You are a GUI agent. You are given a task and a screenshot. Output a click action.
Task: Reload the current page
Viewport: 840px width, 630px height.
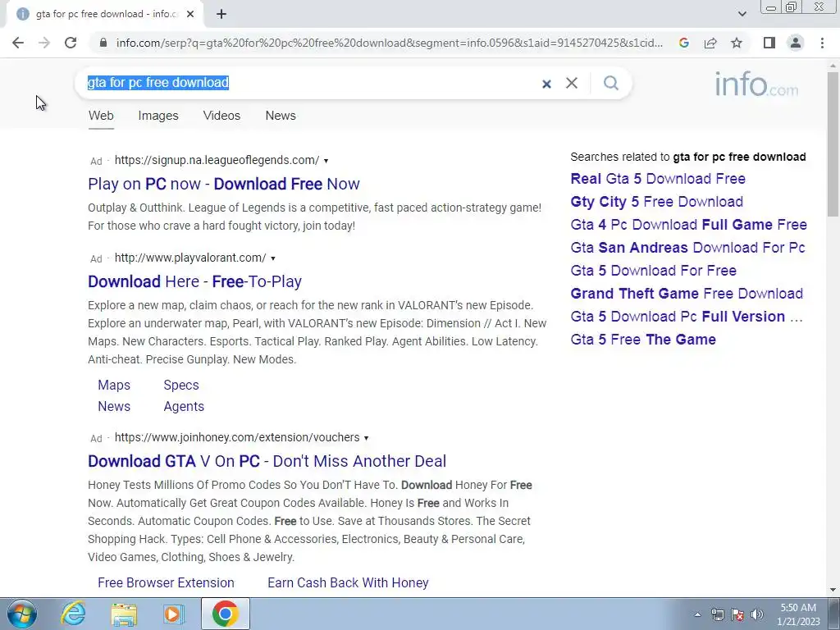(x=71, y=43)
